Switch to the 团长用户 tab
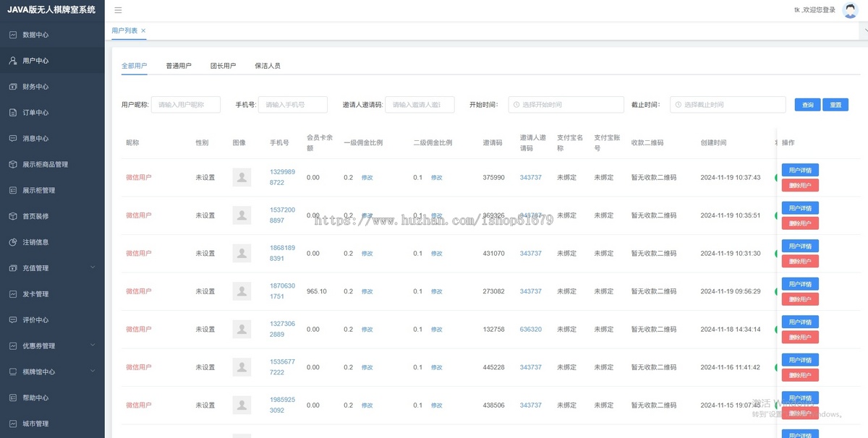 click(x=224, y=66)
